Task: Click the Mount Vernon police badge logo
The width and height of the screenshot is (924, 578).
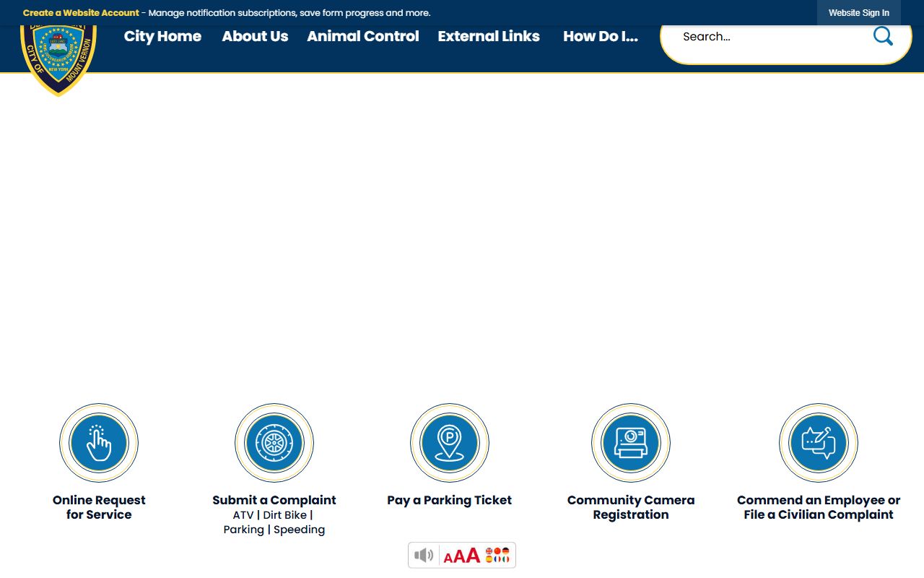Action: [58, 59]
